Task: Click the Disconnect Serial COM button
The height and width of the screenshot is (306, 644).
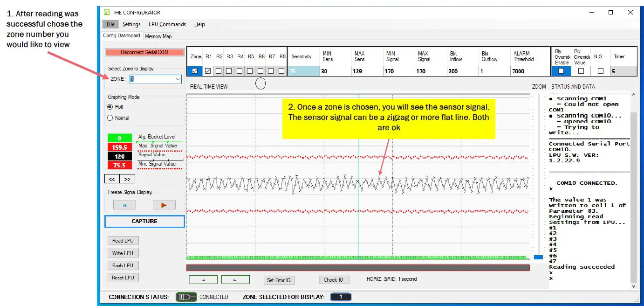Action: click(144, 53)
